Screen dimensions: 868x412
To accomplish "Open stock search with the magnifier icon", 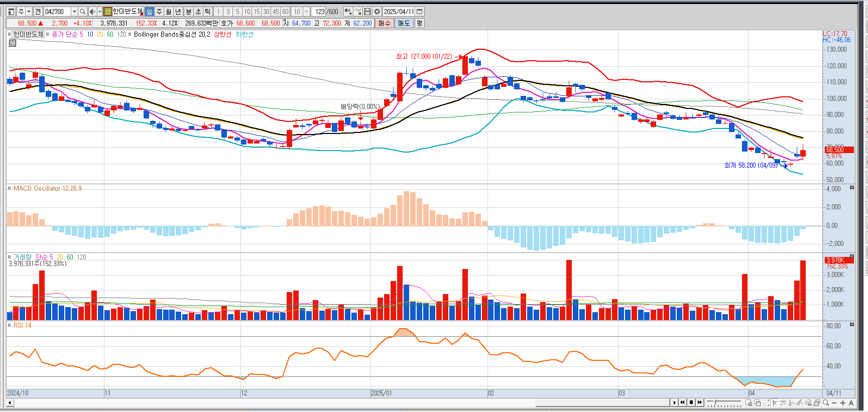I will (82, 12).
